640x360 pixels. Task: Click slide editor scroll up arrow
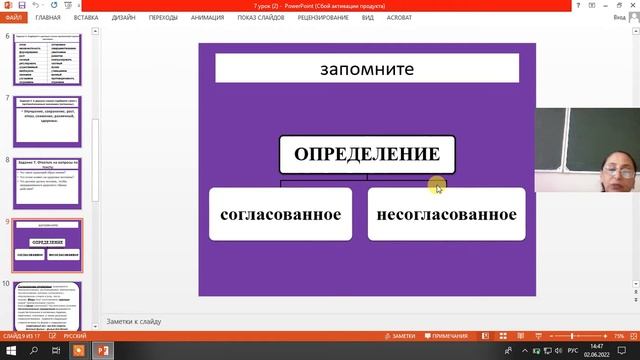tap(636, 31)
